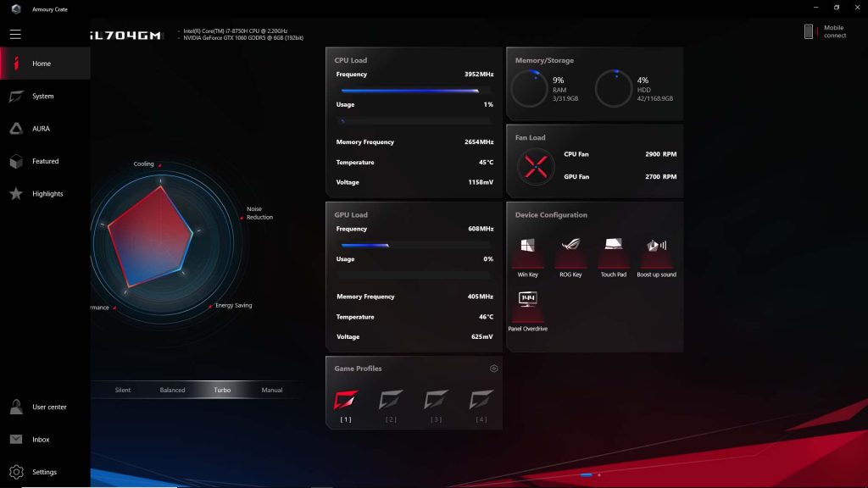This screenshot has width=868, height=488.
Task: Click GPU Fan 2700 RPM value
Action: click(660, 176)
